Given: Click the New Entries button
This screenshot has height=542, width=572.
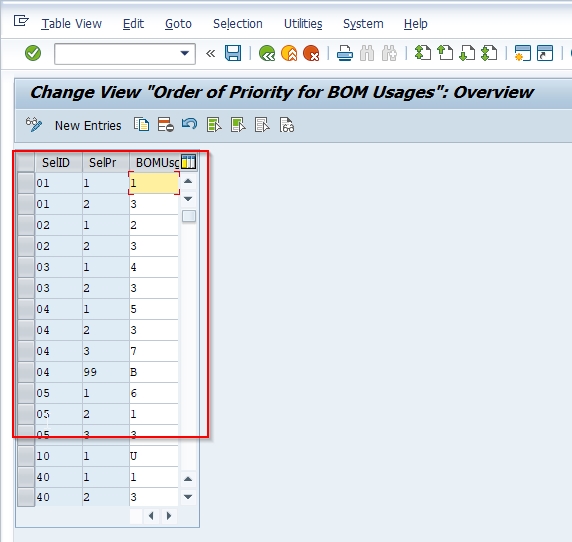Looking at the screenshot, I should coord(88,125).
